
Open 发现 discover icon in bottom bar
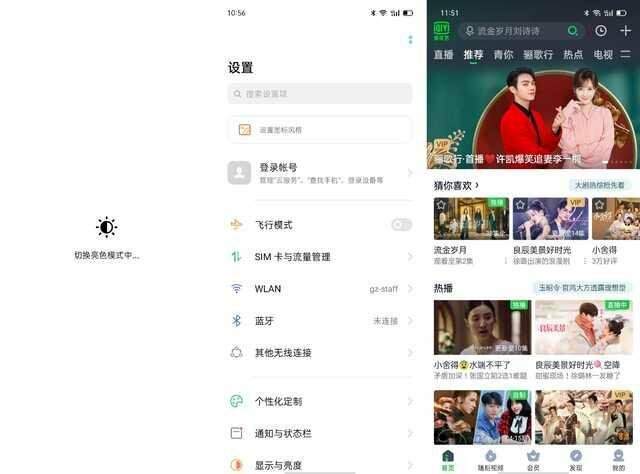click(x=576, y=460)
